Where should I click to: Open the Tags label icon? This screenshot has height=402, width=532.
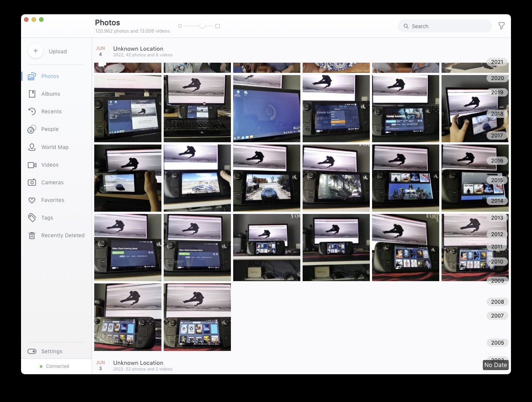(x=32, y=218)
